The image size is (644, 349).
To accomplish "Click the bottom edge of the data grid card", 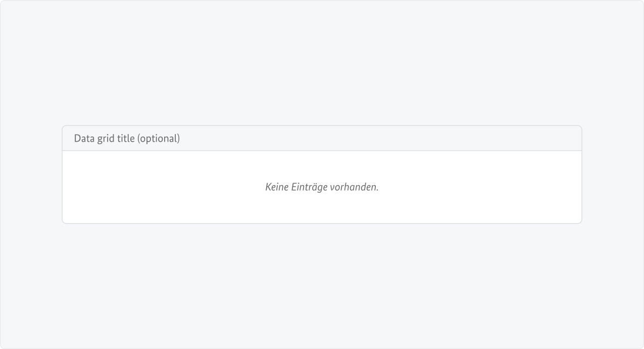I will coord(322,222).
